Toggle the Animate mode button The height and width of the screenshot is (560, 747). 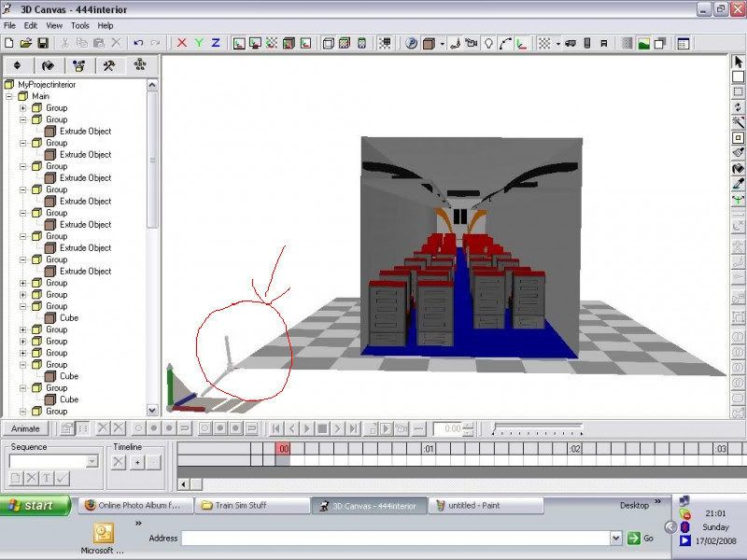pyautogui.click(x=26, y=429)
